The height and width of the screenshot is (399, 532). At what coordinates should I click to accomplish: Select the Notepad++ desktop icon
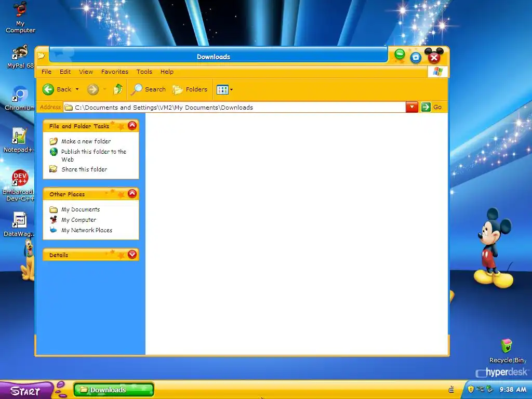[19, 140]
